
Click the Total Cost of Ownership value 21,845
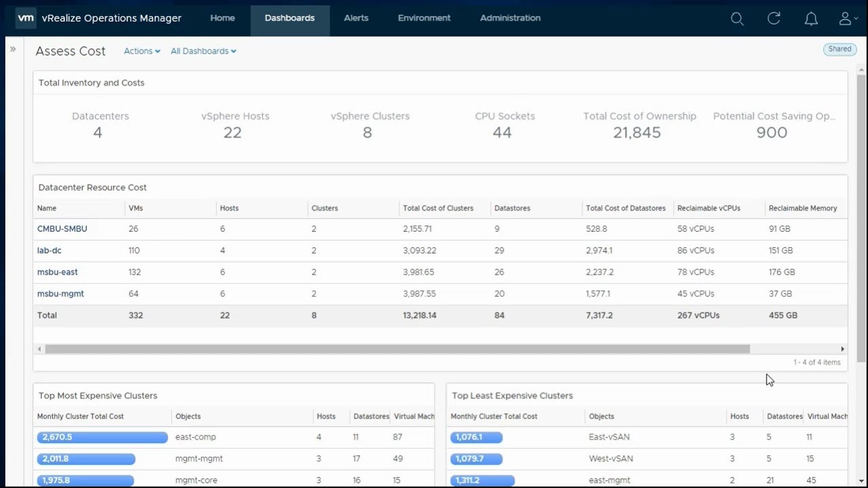click(x=637, y=133)
